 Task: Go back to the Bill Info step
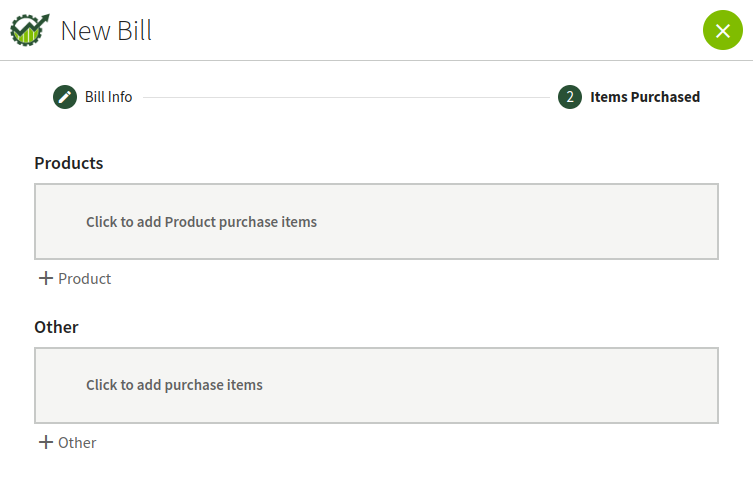click(108, 97)
